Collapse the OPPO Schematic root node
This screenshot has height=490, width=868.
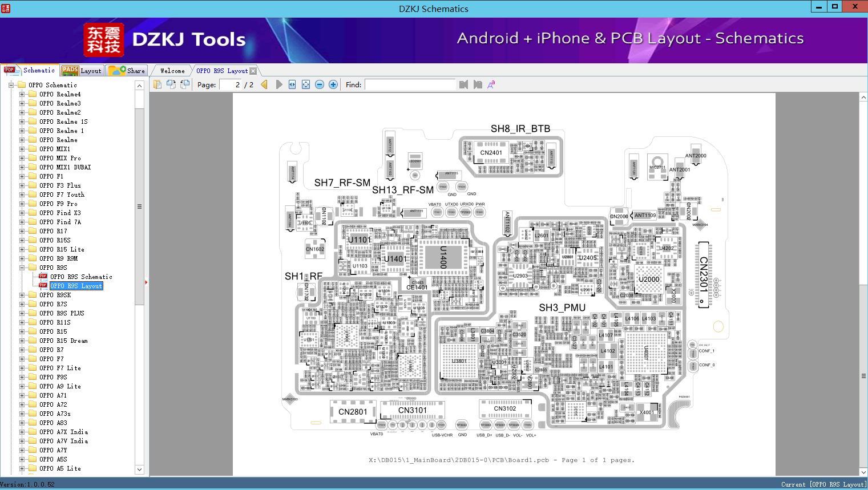click(x=11, y=85)
